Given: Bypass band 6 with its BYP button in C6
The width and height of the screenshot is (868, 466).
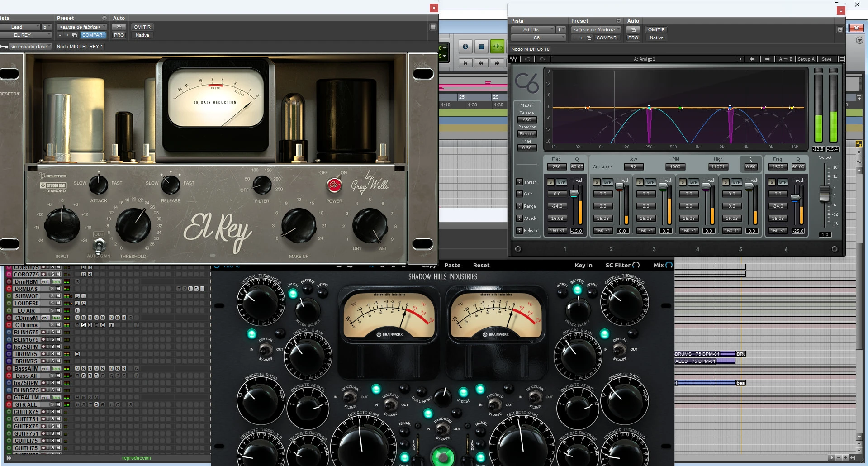Looking at the screenshot, I should pyautogui.click(x=783, y=182).
